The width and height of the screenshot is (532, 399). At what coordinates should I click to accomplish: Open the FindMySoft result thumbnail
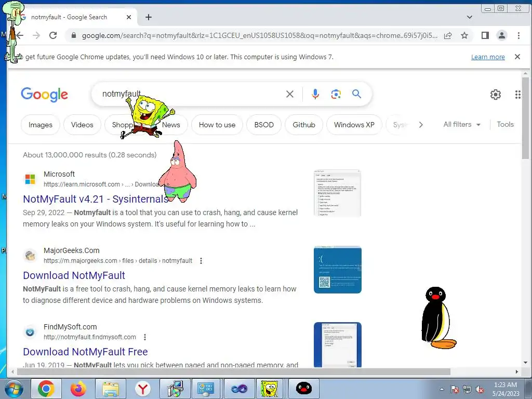(338, 345)
